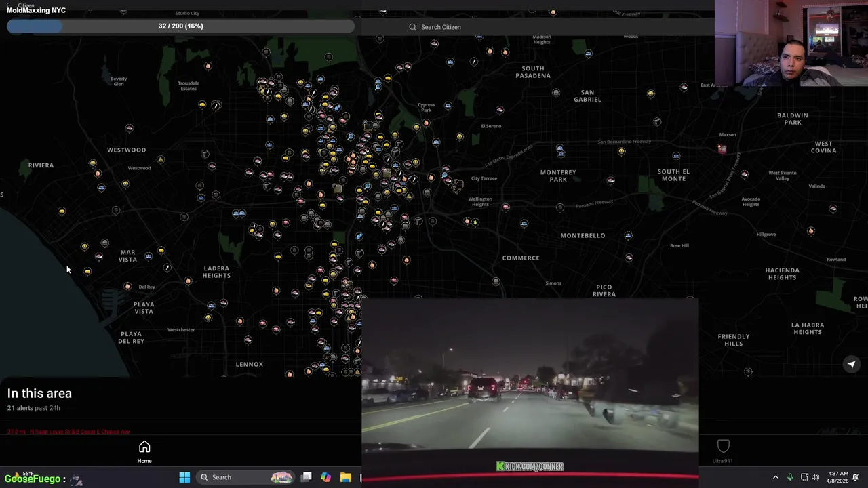Click the West Covina map label
The width and height of the screenshot is (868, 488).
click(823, 147)
